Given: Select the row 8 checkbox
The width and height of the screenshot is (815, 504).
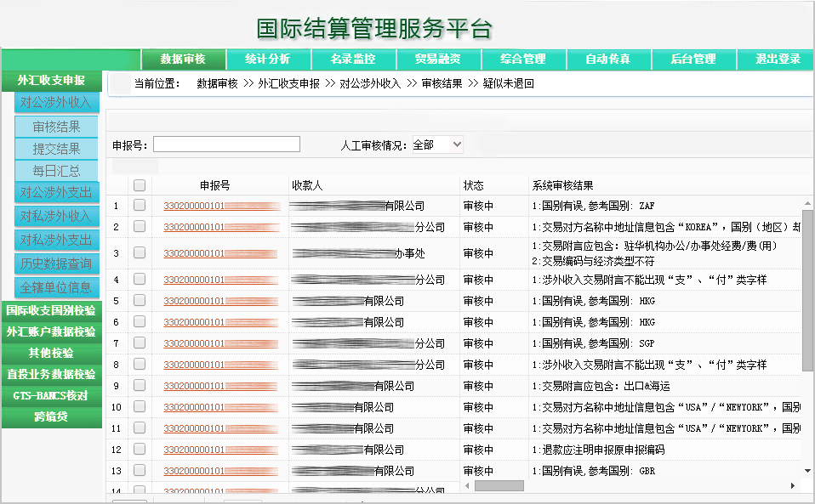Looking at the screenshot, I should tap(140, 365).
